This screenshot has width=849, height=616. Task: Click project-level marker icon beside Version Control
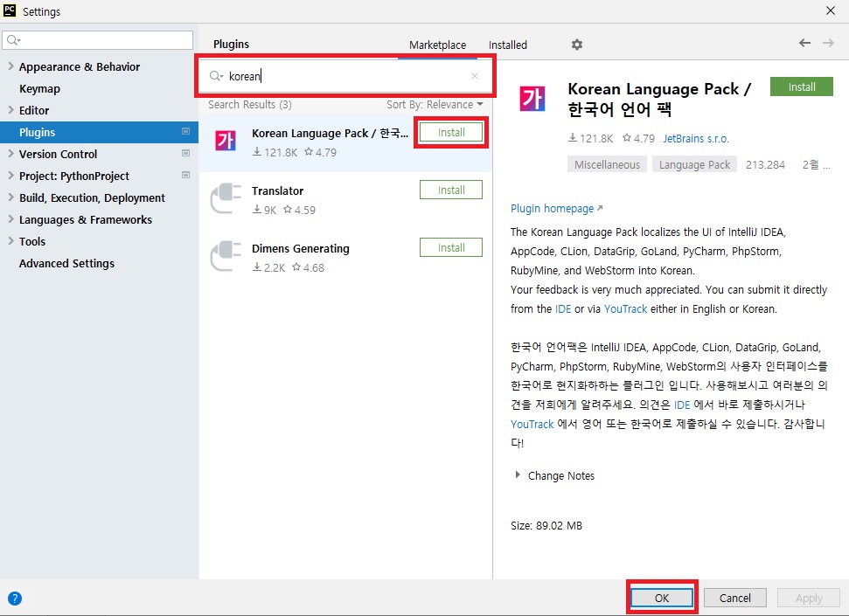click(x=185, y=153)
